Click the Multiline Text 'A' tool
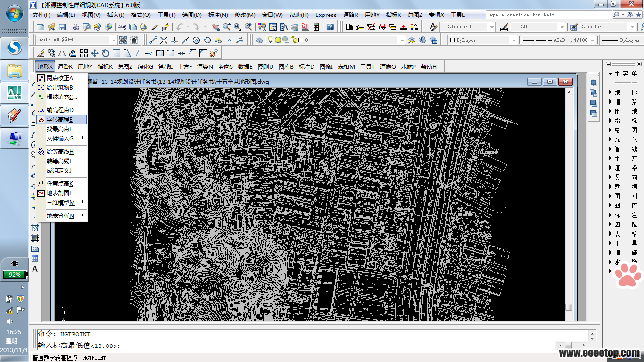Viewport: 644px width, 362px height. pyautogui.click(x=35, y=269)
